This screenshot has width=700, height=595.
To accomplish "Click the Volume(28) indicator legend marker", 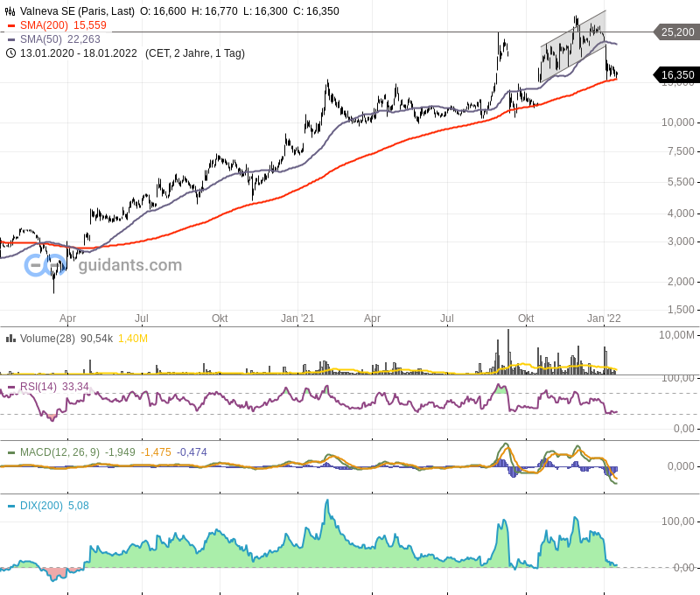I will click(11, 339).
